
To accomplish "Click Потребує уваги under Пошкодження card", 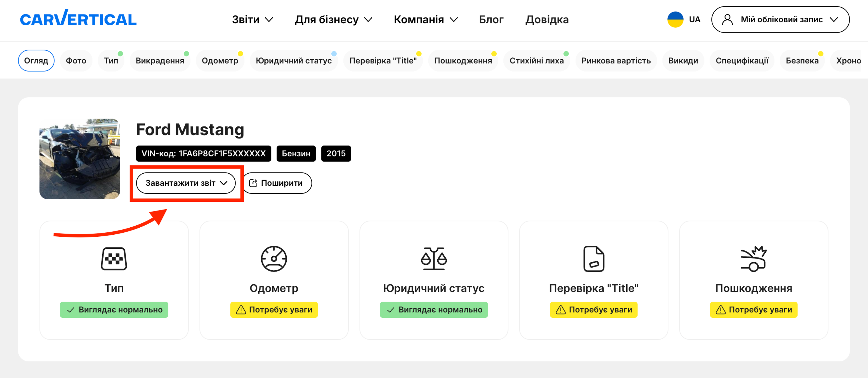I will coord(753,310).
